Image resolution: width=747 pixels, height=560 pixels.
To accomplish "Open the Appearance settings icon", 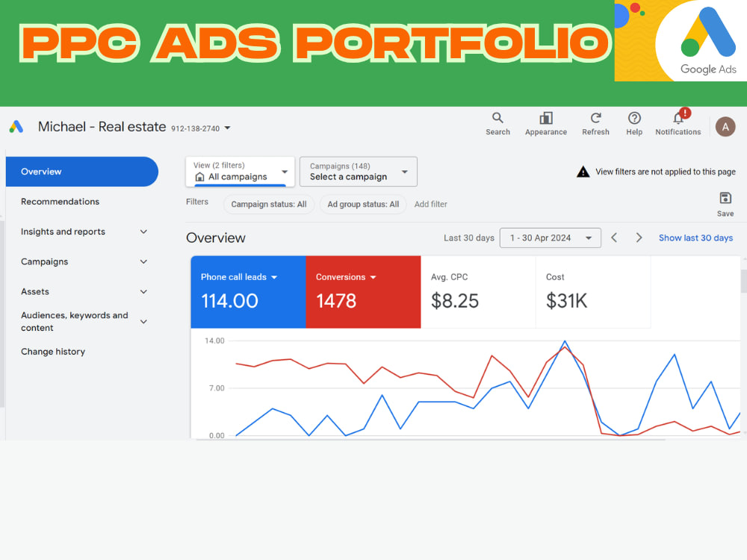I will click(x=545, y=118).
